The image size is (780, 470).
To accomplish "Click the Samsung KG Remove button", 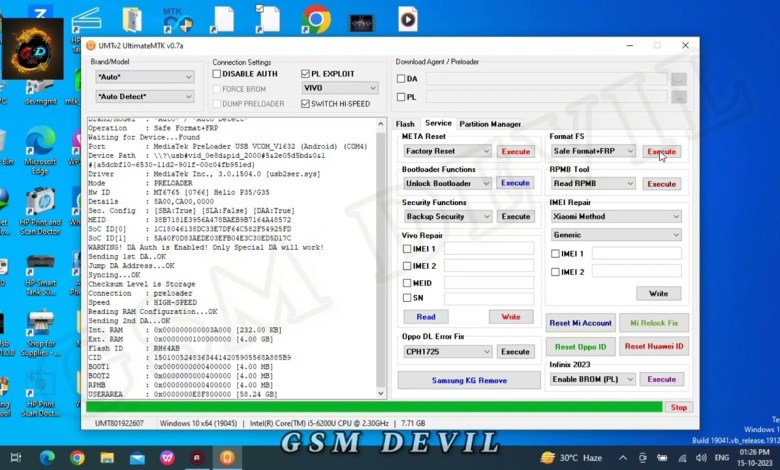I will click(x=468, y=381).
